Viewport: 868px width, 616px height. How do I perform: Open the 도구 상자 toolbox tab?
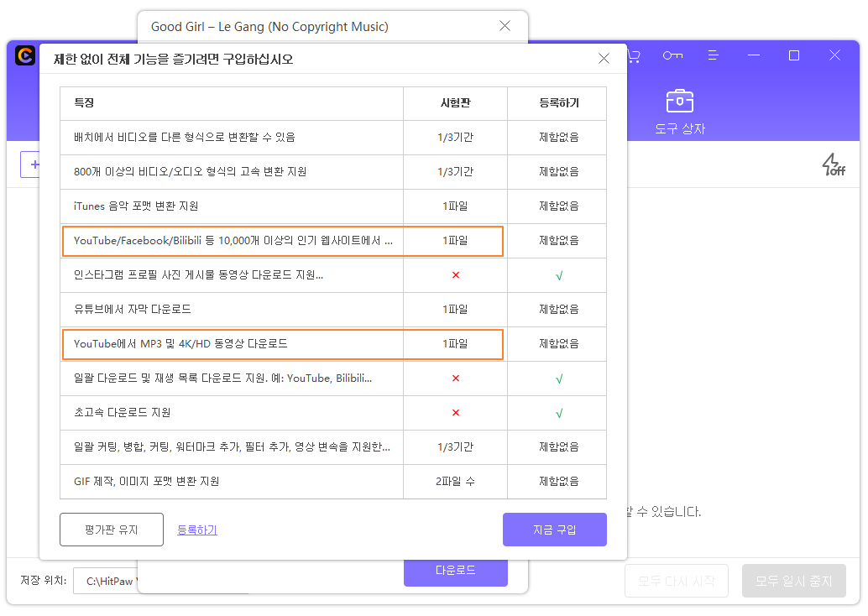pyautogui.click(x=680, y=112)
